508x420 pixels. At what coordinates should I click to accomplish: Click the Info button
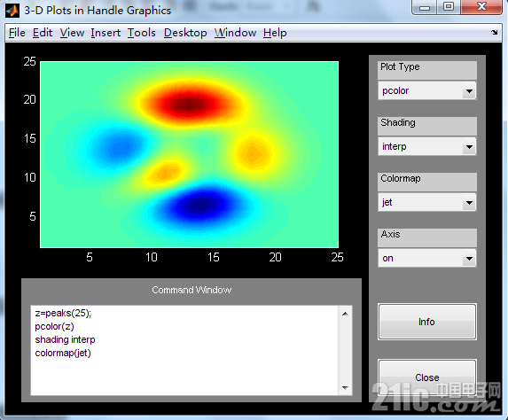point(427,322)
